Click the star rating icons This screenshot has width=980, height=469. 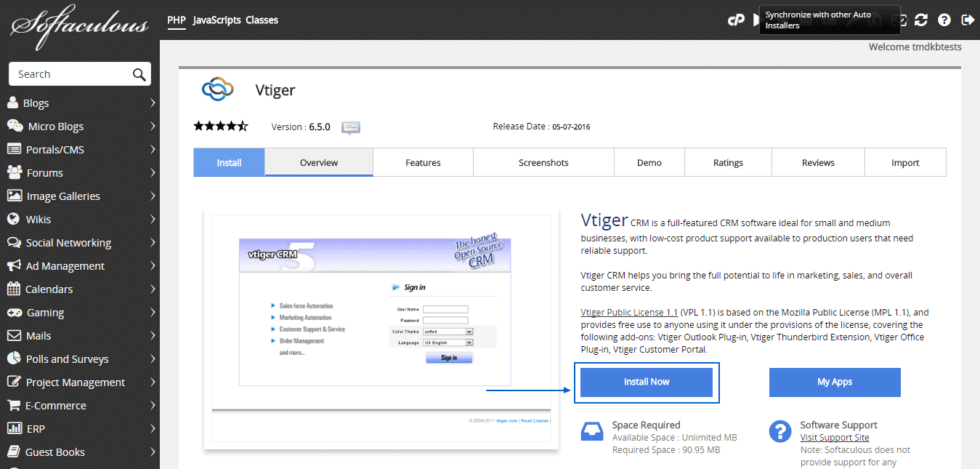[x=221, y=127]
